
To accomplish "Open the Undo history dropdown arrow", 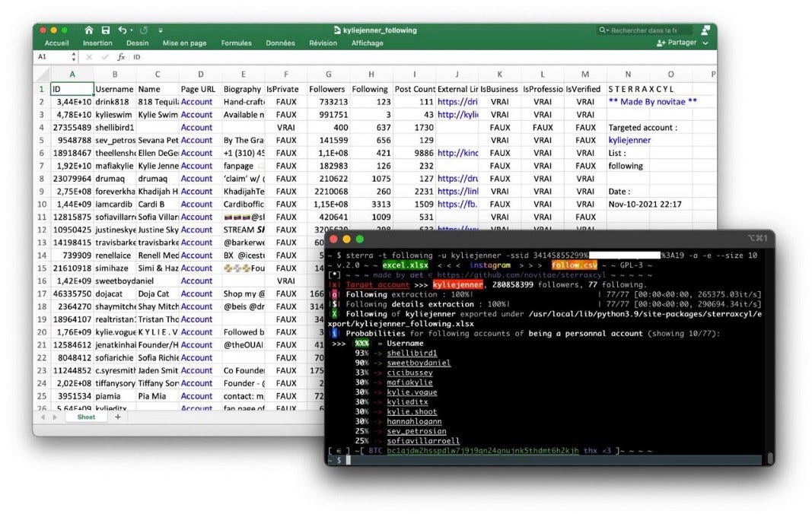I will (132, 30).
